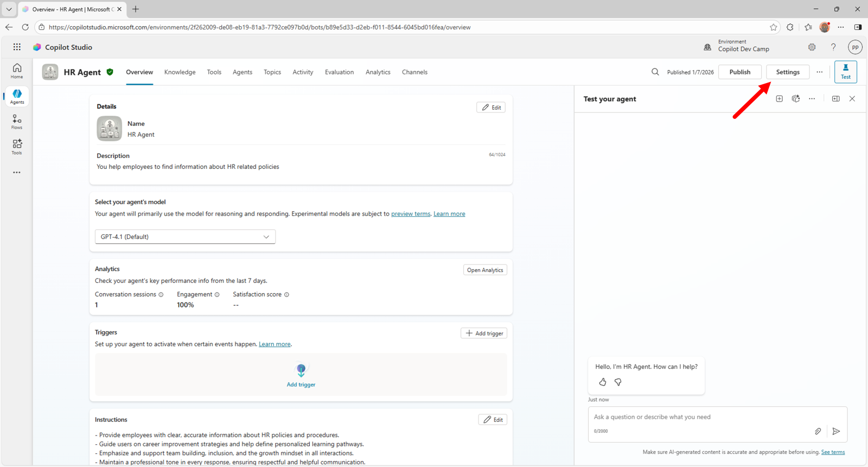Switch to the Activity tab
This screenshot has height=467, width=868.
(x=303, y=72)
